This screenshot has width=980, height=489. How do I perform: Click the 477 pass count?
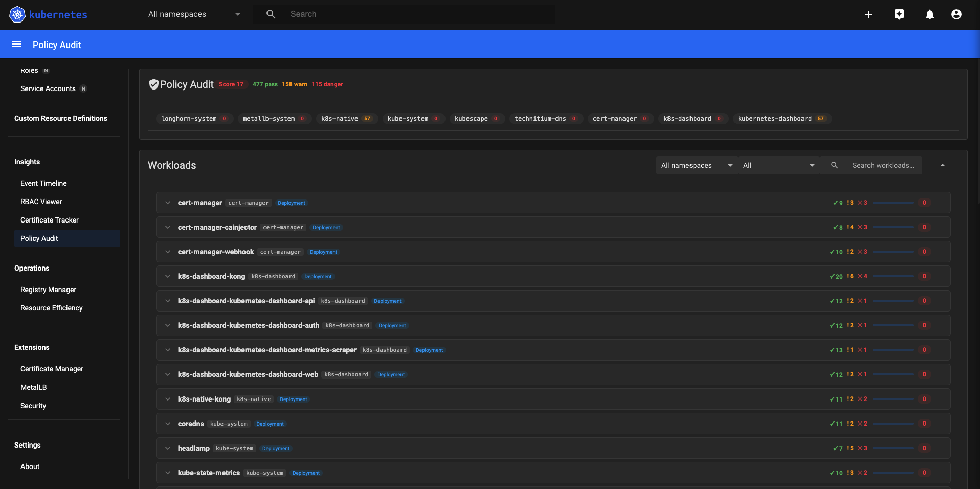click(x=265, y=84)
